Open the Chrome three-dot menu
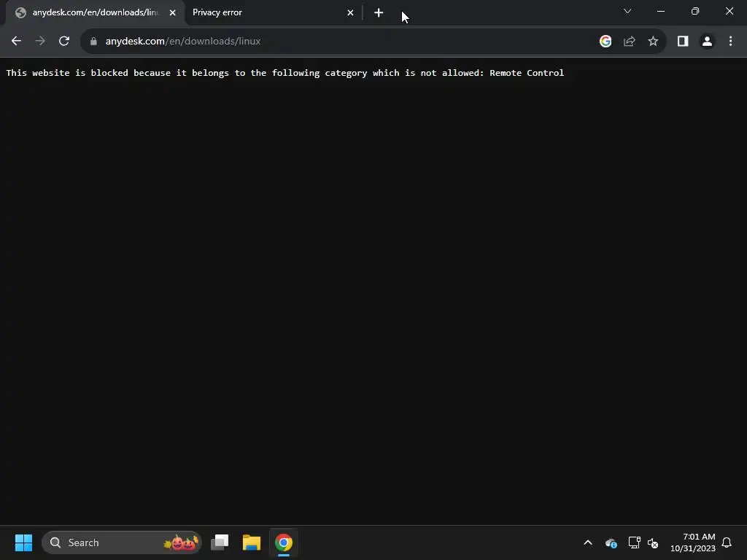The width and height of the screenshot is (747, 560). tap(730, 42)
